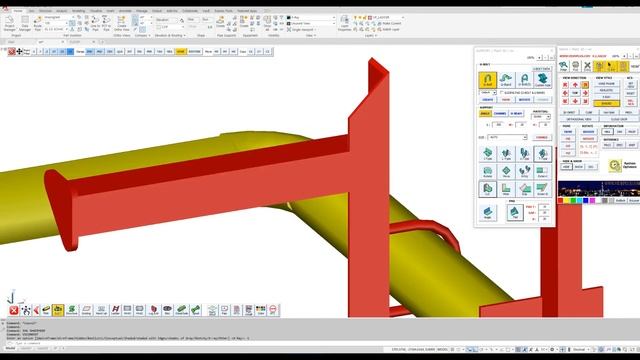Click the TOP view button

pyautogui.click(x=575, y=93)
